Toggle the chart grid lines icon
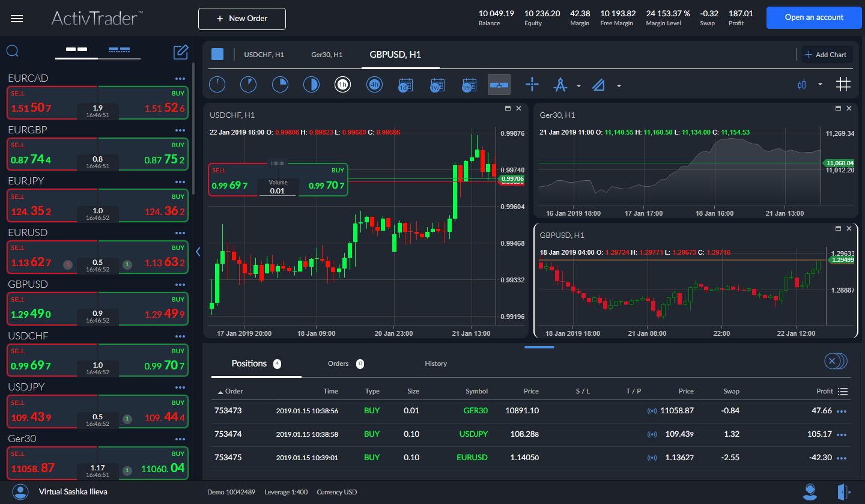 pyautogui.click(x=843, y=85)
